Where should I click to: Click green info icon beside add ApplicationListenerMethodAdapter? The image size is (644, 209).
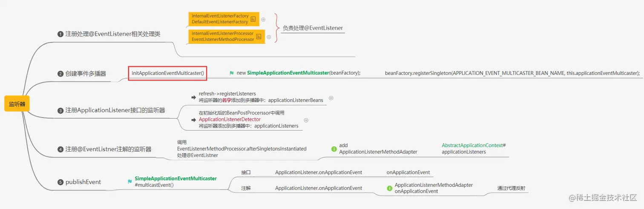334,149
